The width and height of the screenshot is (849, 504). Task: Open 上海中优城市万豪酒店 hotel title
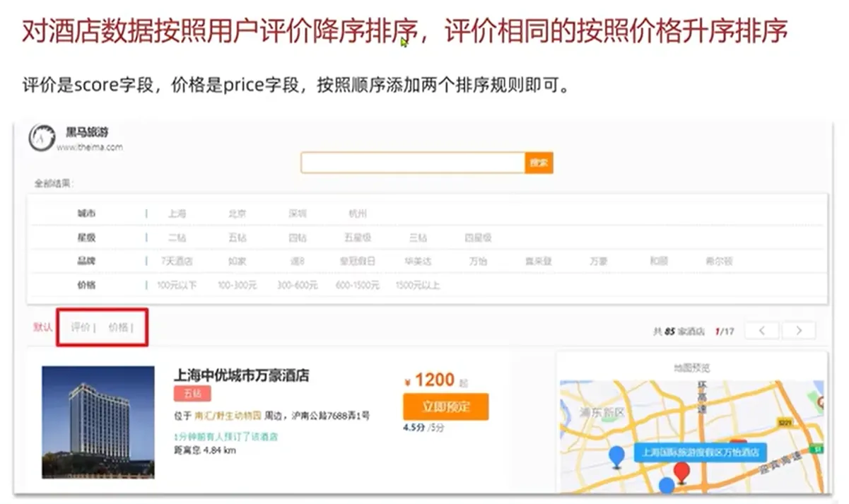(241, 375)
